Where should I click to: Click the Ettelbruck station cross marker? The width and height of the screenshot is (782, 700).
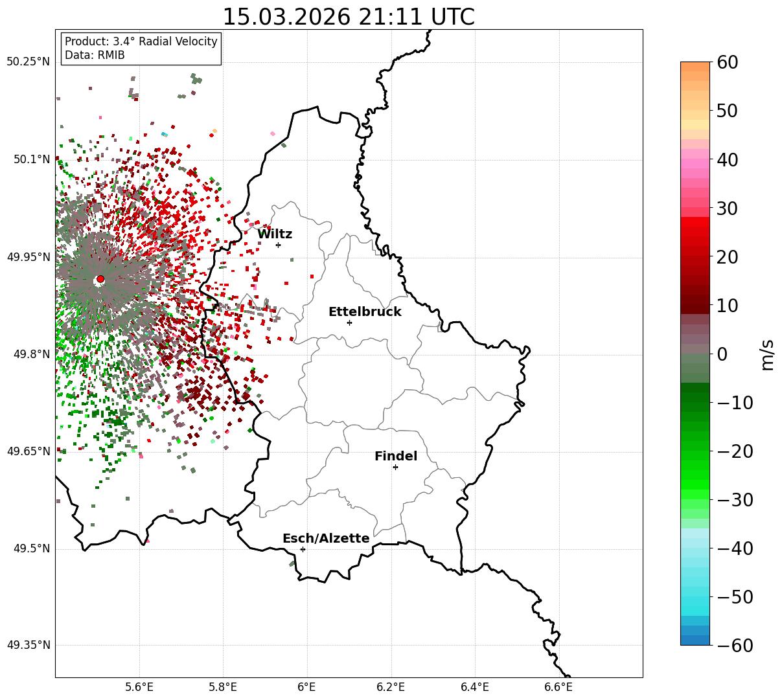pyautogui.click(x=349, y=322)
